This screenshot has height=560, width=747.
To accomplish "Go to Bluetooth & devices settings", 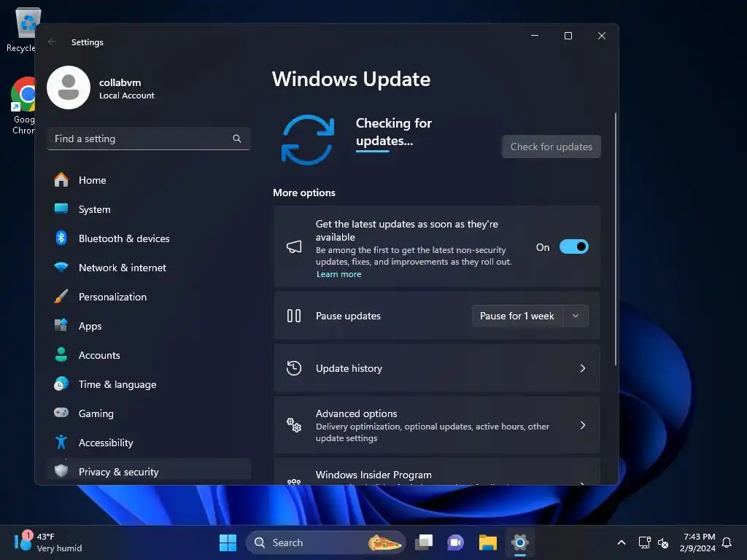I will pyautogui.click(x=149, y=238).
